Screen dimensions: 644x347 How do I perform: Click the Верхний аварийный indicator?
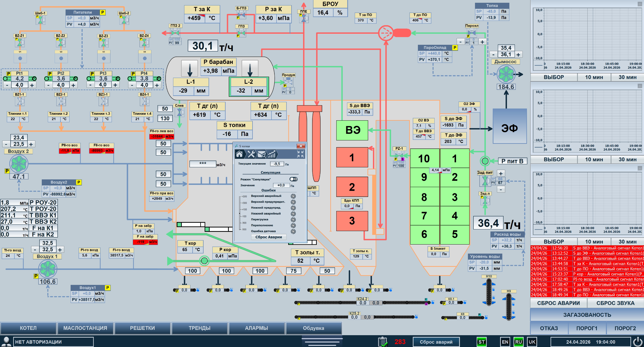point(293,196)
